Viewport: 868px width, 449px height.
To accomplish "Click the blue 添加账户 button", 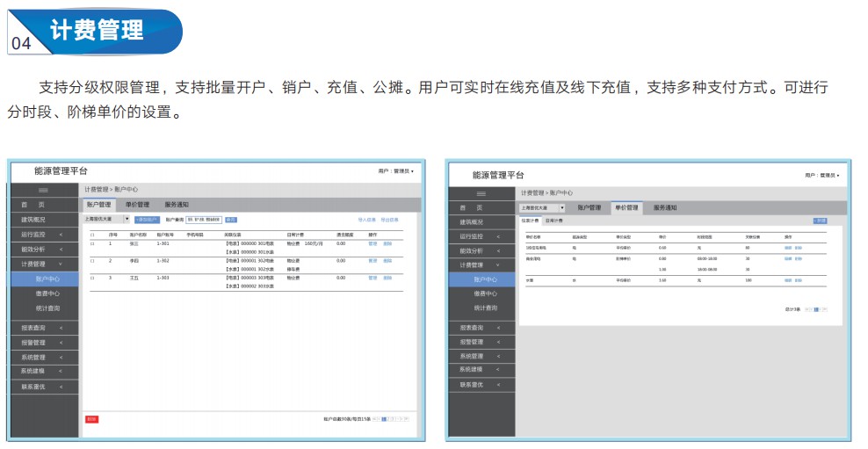I will pyautogui.click(x=147, y=220).
